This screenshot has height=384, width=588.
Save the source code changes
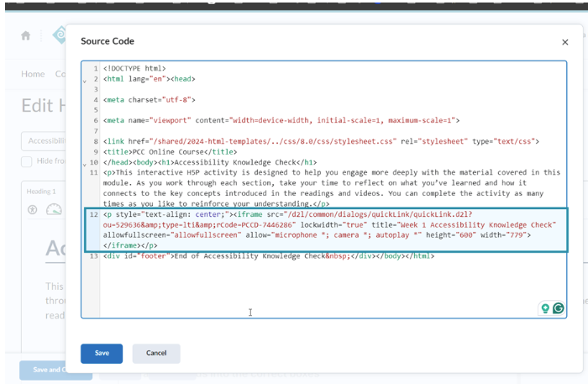point(102,353)
